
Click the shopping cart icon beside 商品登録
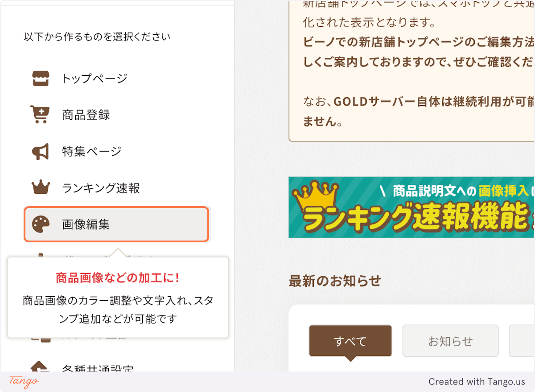tap(40, 114)
